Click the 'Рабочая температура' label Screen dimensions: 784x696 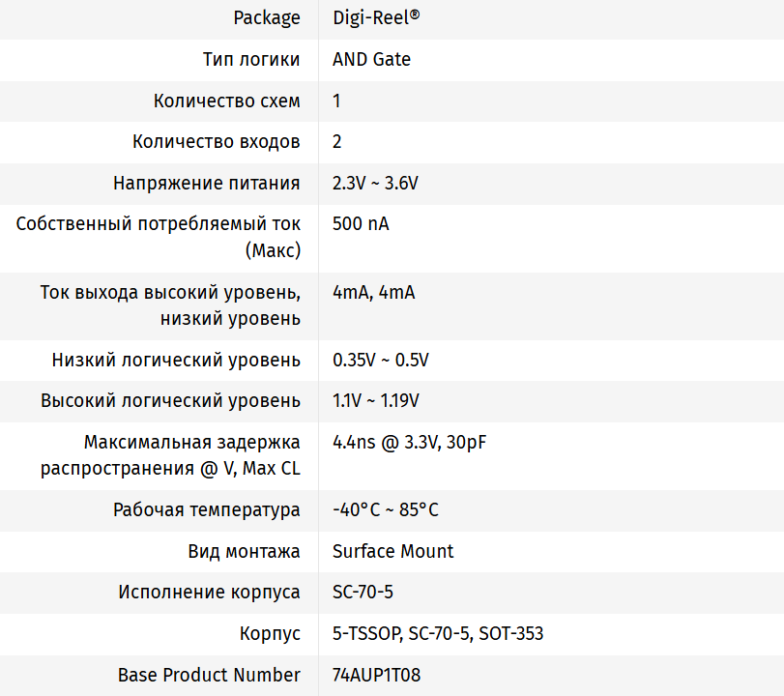pos(207,510)
